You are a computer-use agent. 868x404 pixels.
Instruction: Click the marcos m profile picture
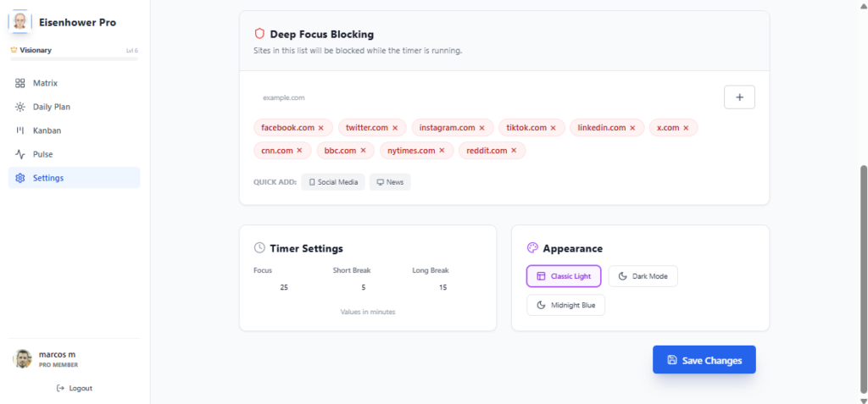[22, 359]
